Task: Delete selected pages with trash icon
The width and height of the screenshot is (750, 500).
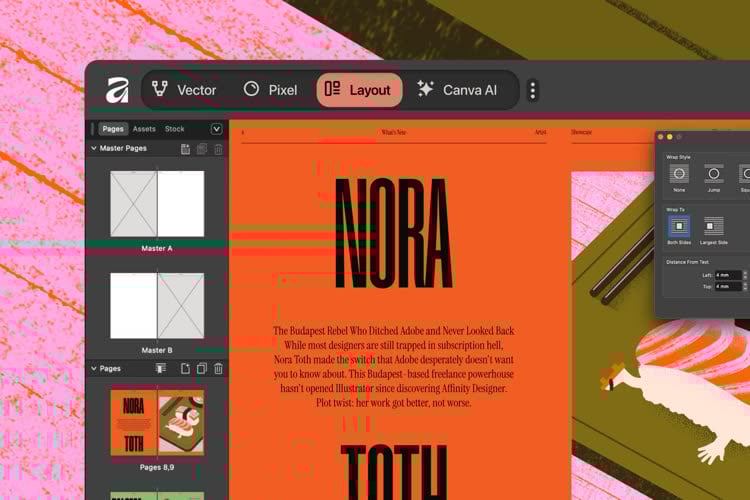Action: click(x=218, y=369)
